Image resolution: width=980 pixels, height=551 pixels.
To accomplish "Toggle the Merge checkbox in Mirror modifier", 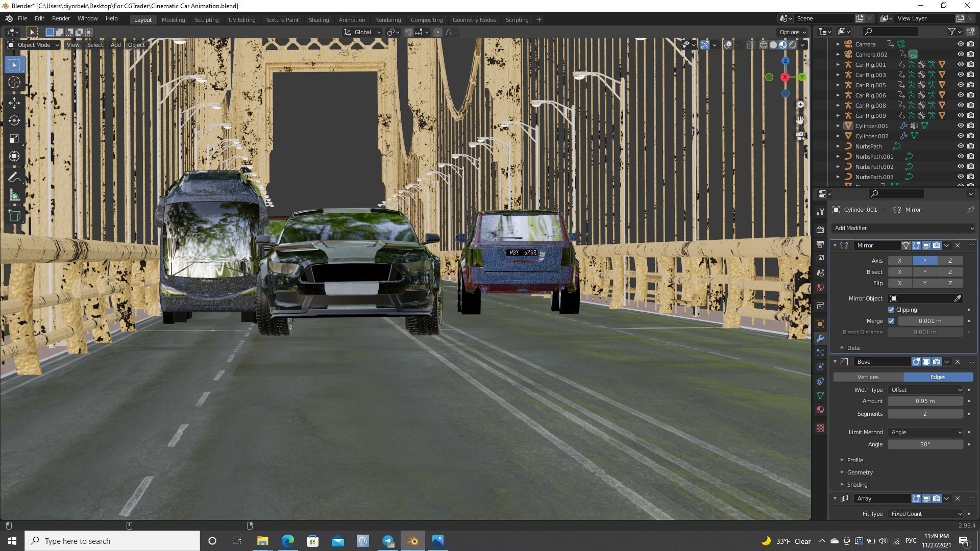I will [x=891, y=321].
